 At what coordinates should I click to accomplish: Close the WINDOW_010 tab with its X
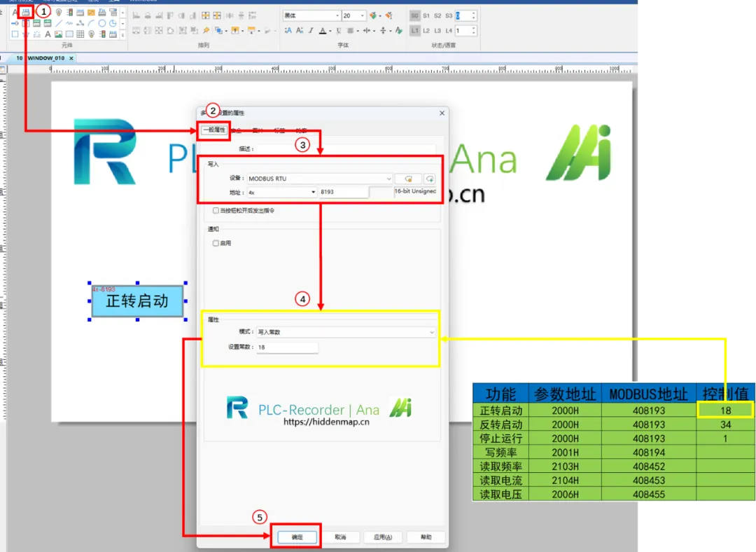click(71, 58)
